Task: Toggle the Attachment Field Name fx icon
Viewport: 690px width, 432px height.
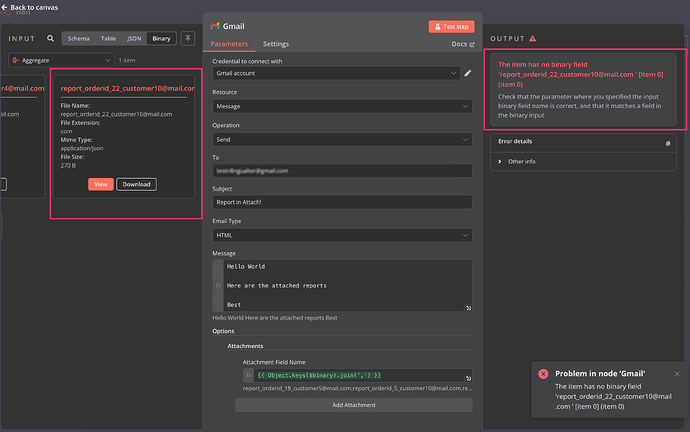Action: (x=249, y=375)
